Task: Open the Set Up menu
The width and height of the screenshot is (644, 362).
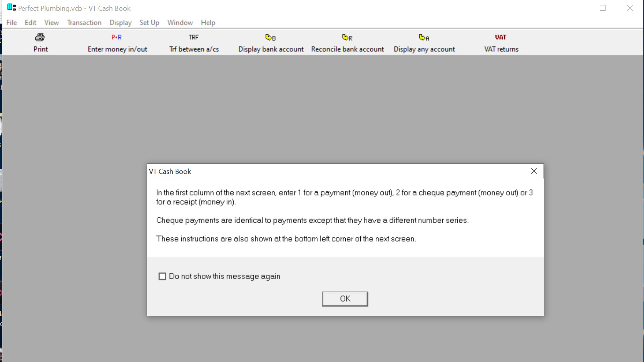Action: (x=149, y=23)
